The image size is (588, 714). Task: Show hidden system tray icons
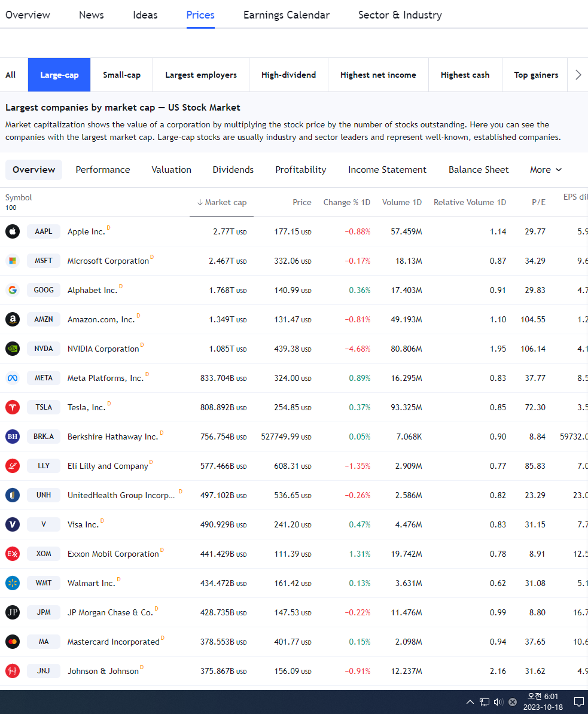pyautogui.click(x=470, y=701)
